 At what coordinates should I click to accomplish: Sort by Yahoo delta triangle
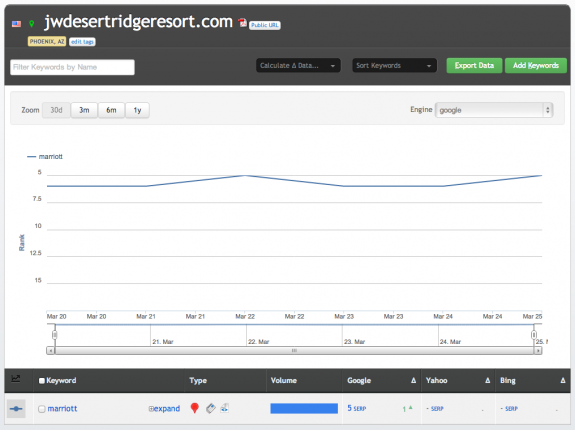tap(487, 381)
